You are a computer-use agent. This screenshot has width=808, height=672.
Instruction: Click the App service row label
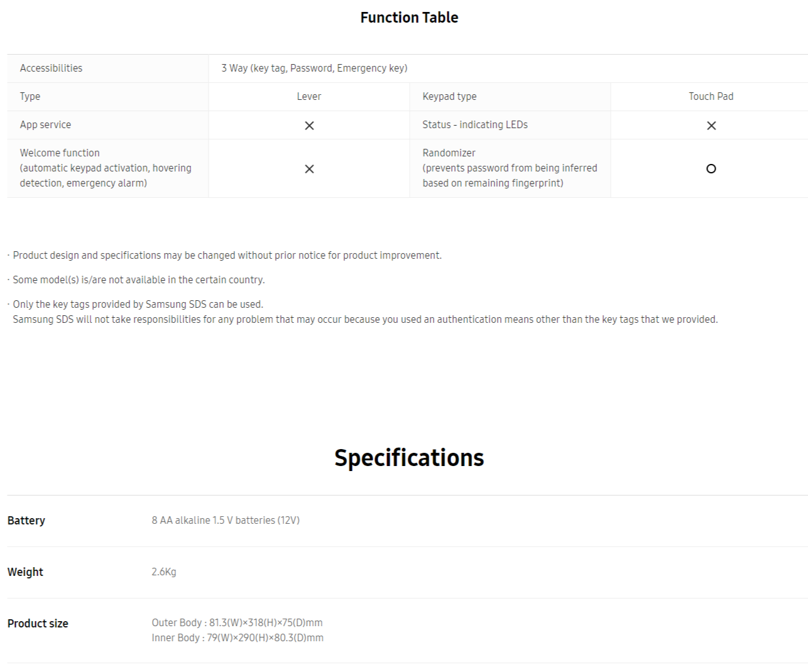click(45, 124)
